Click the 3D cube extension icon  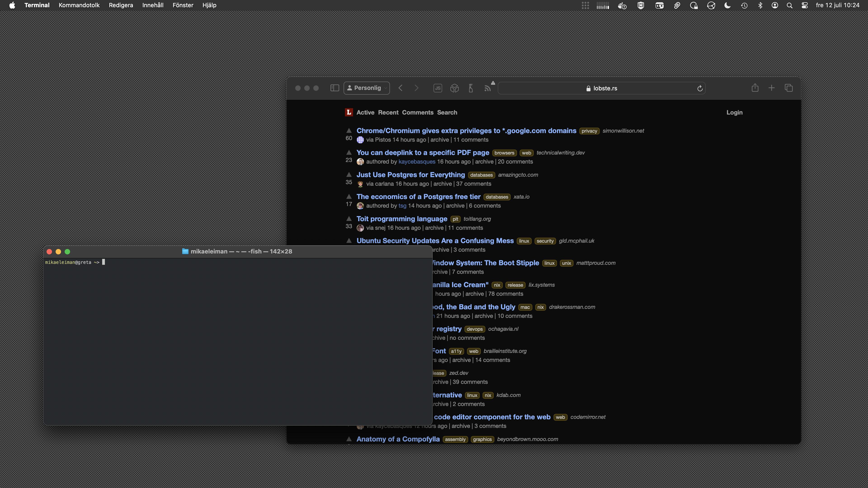[454, 88]
